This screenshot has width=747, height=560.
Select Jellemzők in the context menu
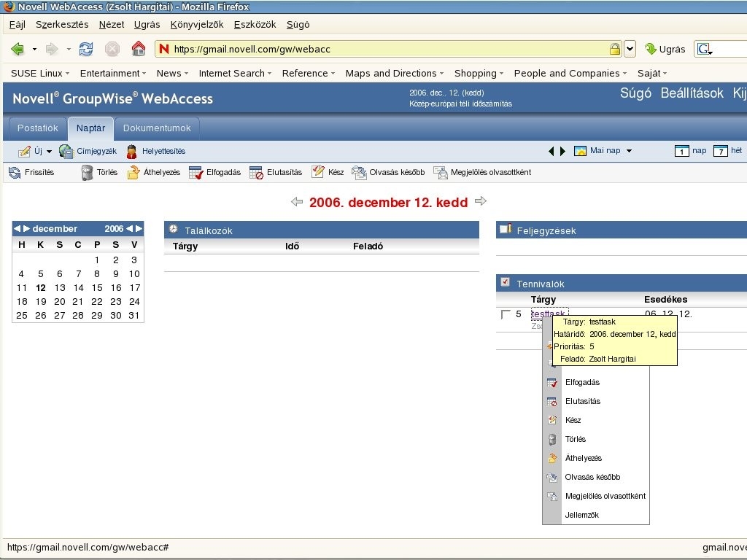[x=596, y=515]
